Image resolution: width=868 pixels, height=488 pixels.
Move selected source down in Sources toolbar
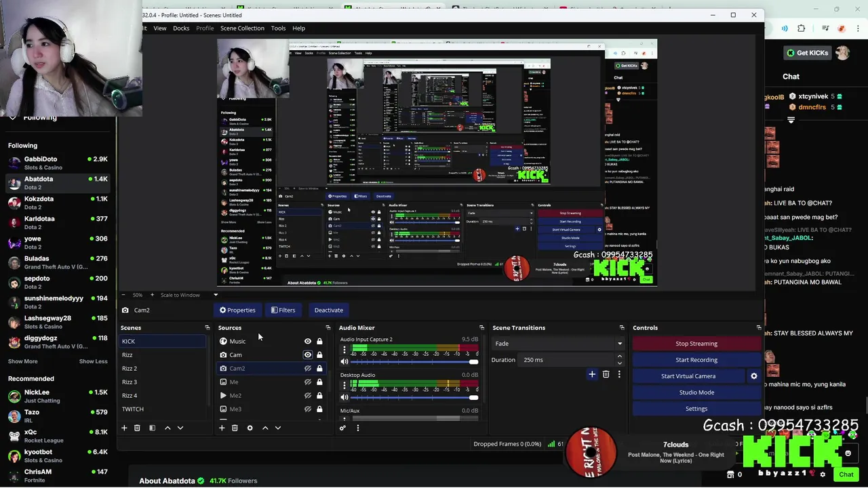[278, 428]
